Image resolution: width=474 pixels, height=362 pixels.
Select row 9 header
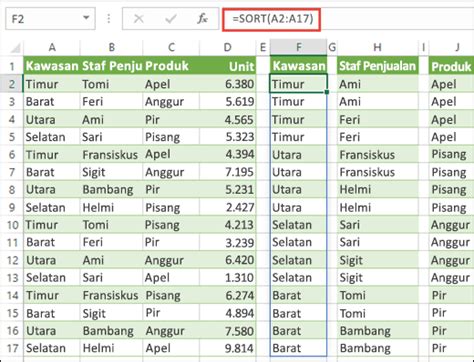pos(12,207)
